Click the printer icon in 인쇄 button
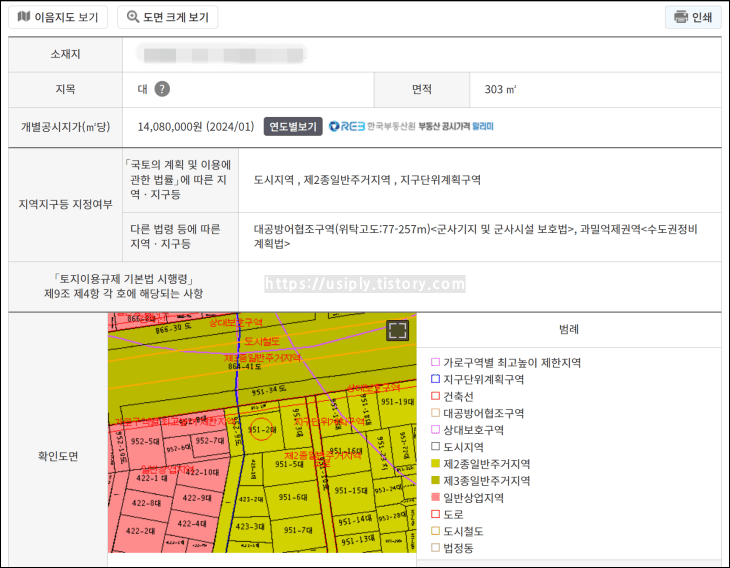 (x=681, y=17)
